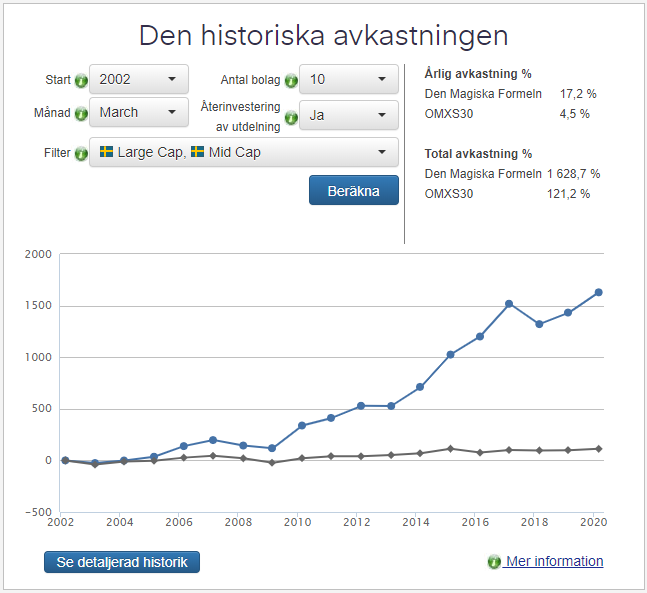The image size is (647, 593).
Task: Click the blue data point at 2015
Action: click(x=450, y=355)
